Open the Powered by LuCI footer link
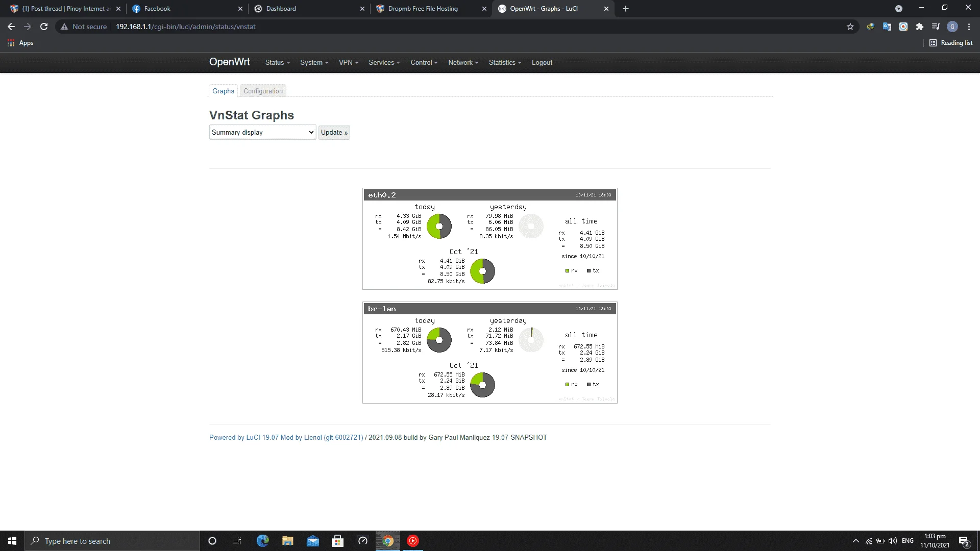 click(x=286, y=437)
